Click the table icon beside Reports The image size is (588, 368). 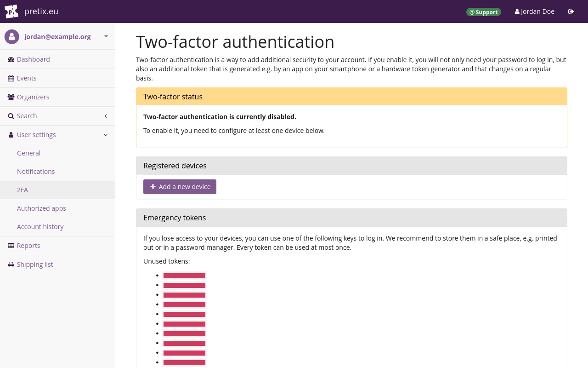pyautogui.click(x=10, y=245)
